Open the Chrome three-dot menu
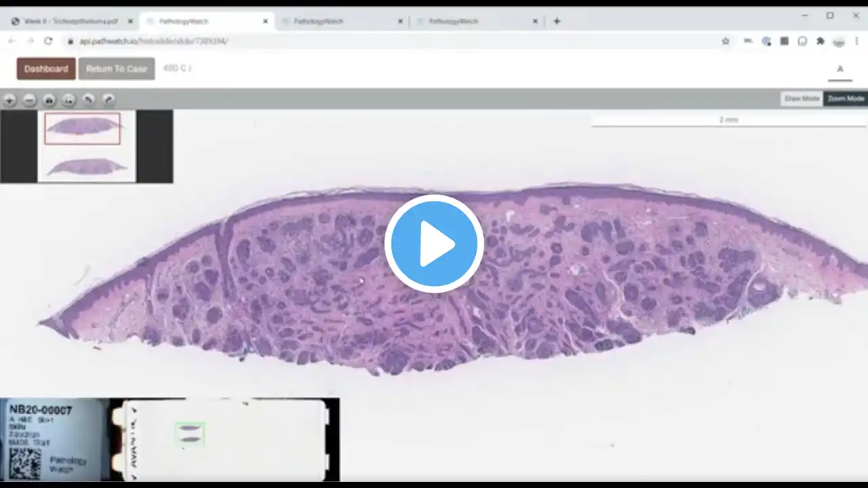868x488 pixels. coord(856,41)
